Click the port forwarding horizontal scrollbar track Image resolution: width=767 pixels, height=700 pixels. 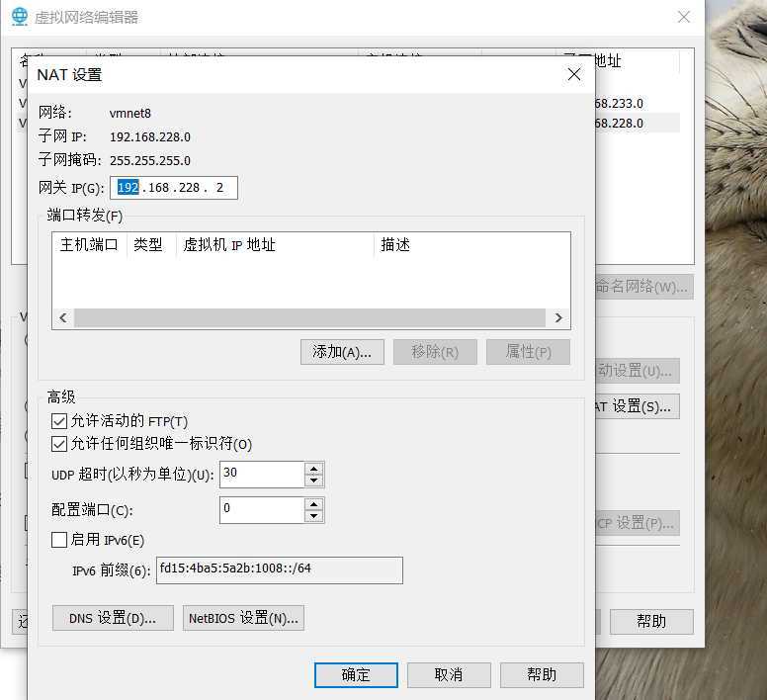(x=309, y=317)
